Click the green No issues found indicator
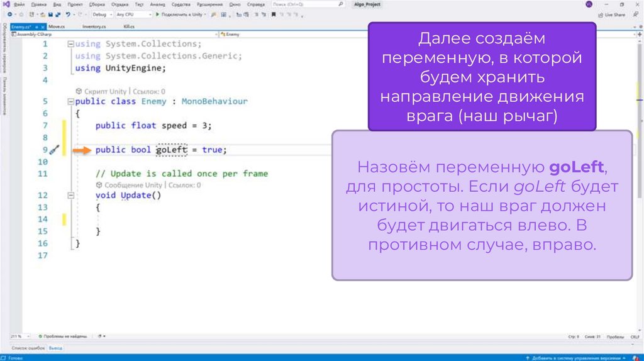The height and width of the screenshot is (361, 644). tap(63, 336)
